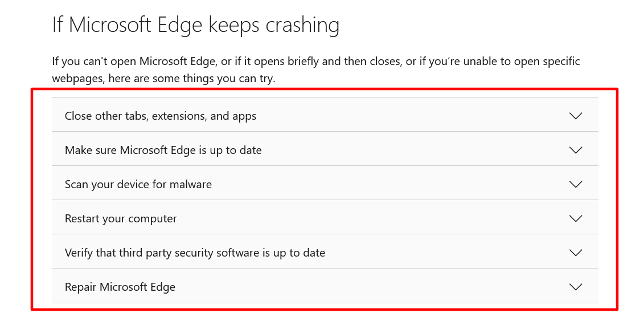Click the arrow next to Scan your device for malware
Viewport: 644px width, 313px height.
[x=576, y=184]
